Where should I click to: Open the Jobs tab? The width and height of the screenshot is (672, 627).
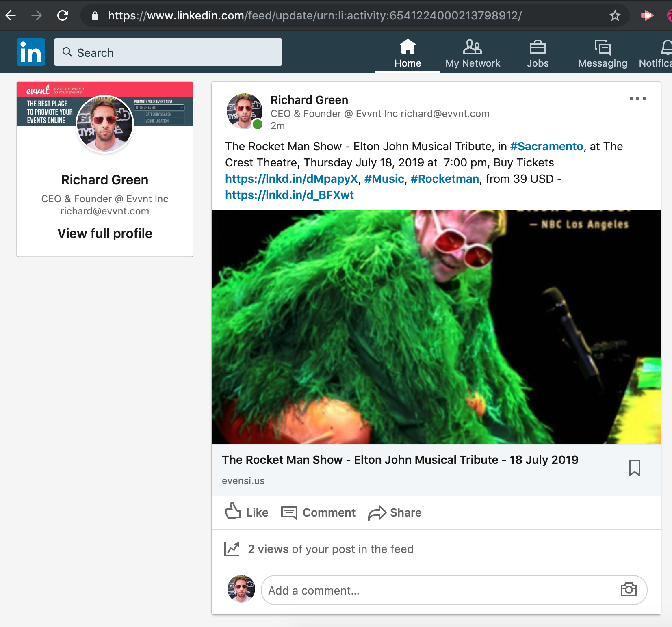point(538,54)
